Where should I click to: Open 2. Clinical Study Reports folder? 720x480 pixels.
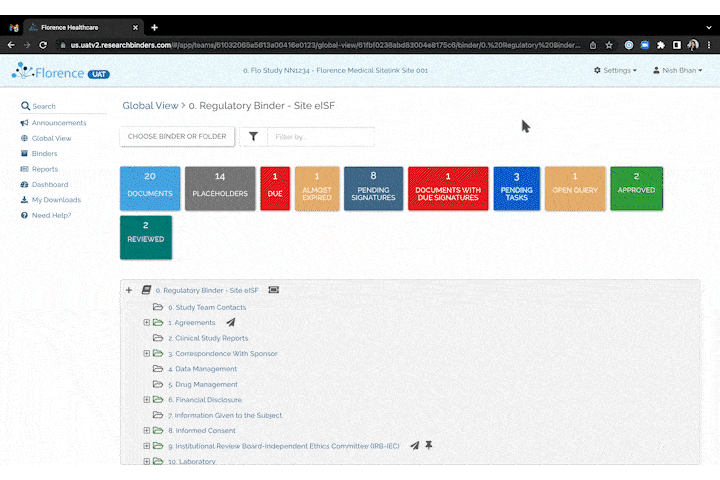pos(208,338)
